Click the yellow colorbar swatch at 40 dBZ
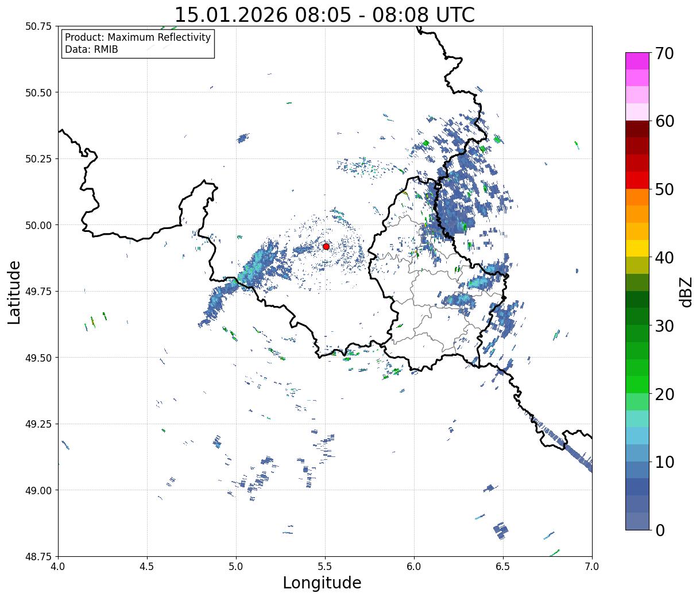 637,248
